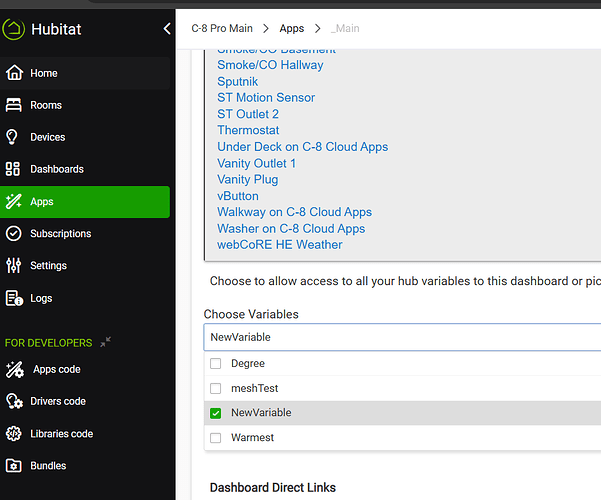This screenshot has width=601, height=500.
Task: Click the Apps breadcrumb link
Action: click(x=291, y=29)
